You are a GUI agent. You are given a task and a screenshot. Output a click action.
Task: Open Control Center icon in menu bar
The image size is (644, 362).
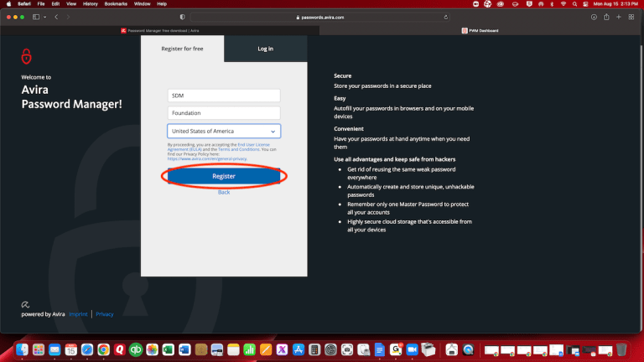585,3
